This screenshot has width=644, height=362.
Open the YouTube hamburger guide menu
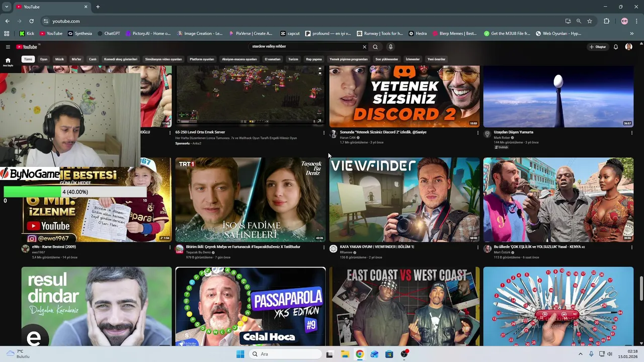point(8,47)
